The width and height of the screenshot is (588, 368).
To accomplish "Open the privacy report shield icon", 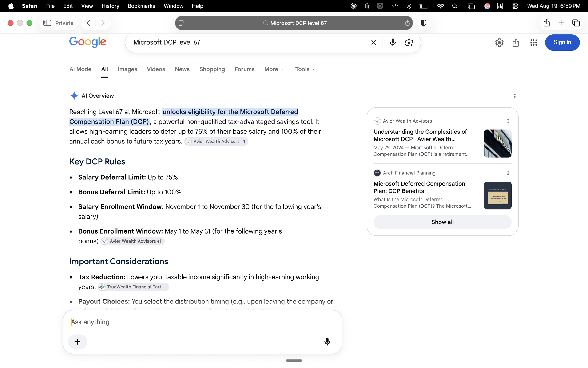I will pyautogui.click(x=423, y=23).
